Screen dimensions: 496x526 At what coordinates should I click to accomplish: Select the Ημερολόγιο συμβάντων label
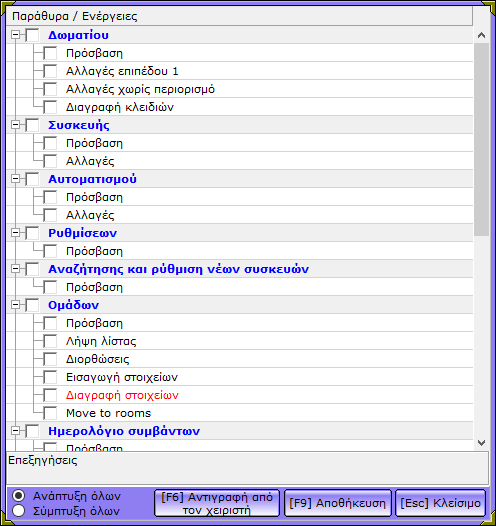coord(124,431)
